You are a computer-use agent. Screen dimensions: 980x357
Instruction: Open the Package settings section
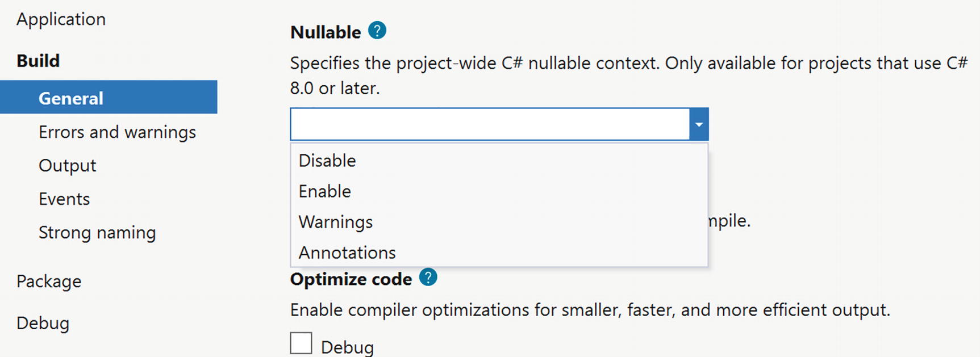[x=48, y=281]
